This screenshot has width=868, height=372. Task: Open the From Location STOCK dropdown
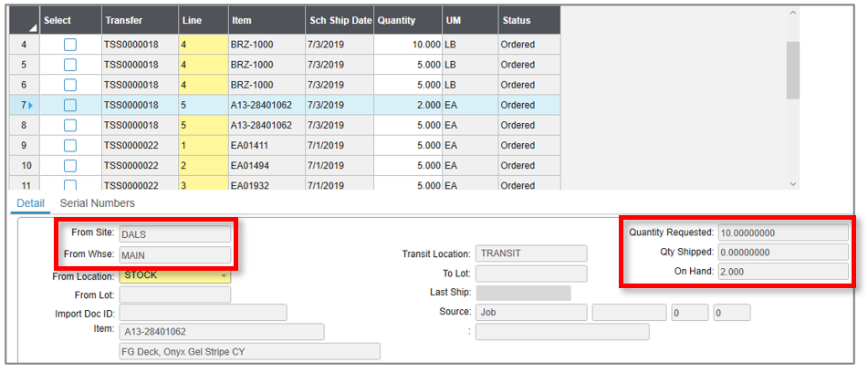[224, 274]
